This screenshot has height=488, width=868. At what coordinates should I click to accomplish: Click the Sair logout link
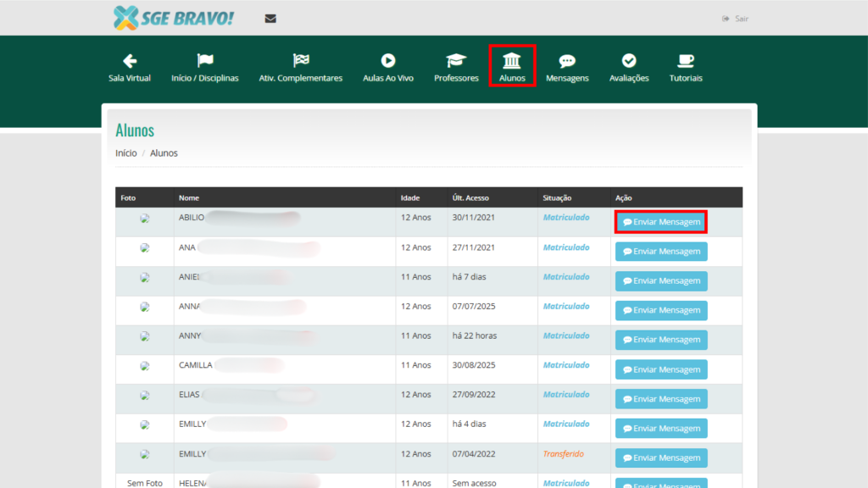(x=736, y=19)
